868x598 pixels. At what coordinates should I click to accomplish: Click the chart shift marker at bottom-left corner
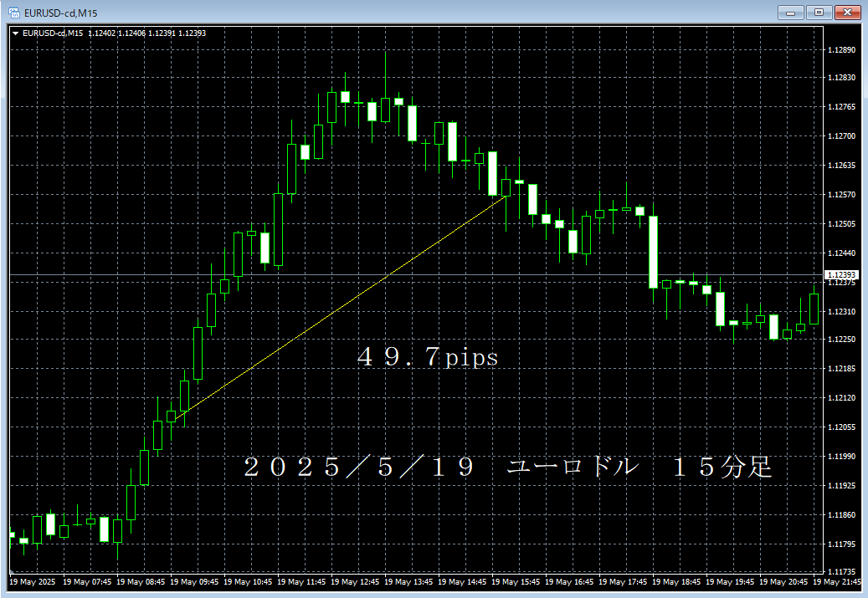(13, 571)
